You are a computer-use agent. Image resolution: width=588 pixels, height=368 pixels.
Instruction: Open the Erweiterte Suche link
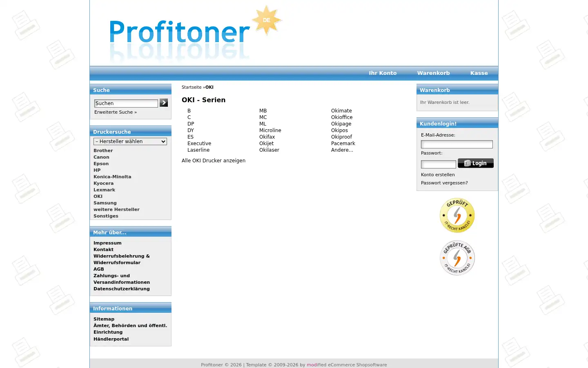pyautogui.click(x=116, y=112)
